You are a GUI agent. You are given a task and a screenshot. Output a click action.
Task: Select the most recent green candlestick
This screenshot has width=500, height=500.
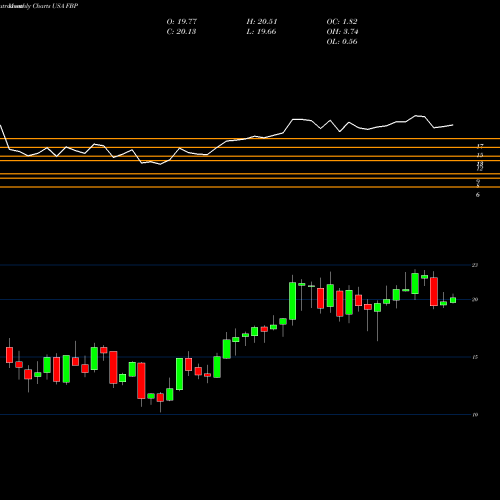pos(453,300)
